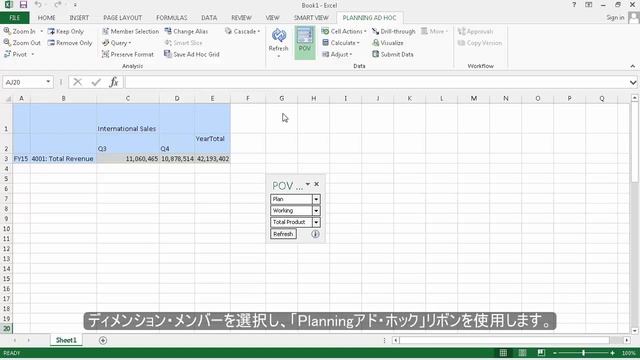
Task: Click Cell Actions in the ribbon
Action: click(x=344, y=31)
